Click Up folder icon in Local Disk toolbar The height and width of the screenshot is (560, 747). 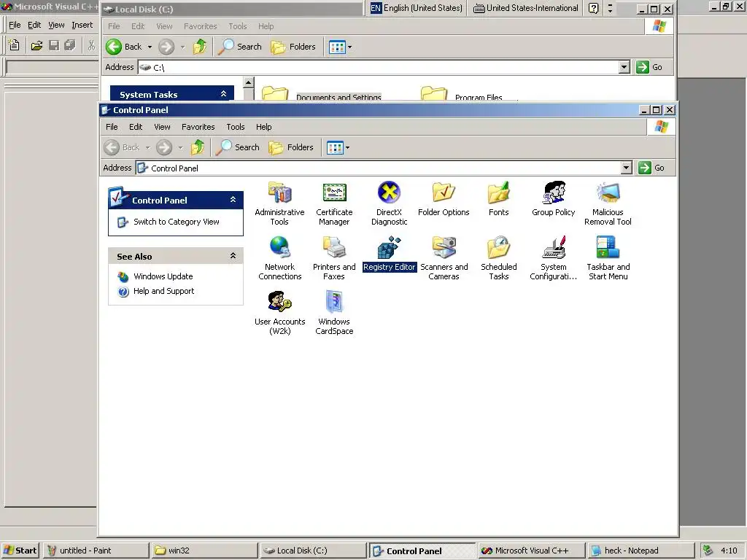coord(200,47)
